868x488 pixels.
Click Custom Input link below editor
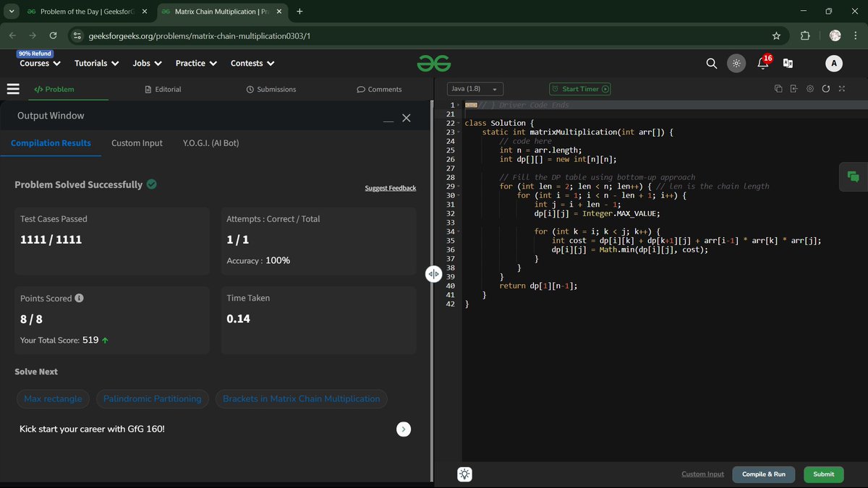[x=702, y=474]
